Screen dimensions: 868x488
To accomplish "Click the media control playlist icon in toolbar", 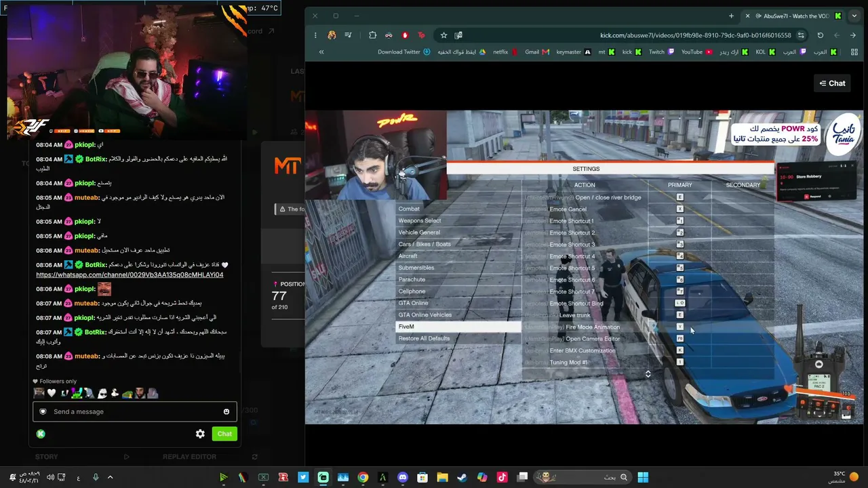I will 348,35.
